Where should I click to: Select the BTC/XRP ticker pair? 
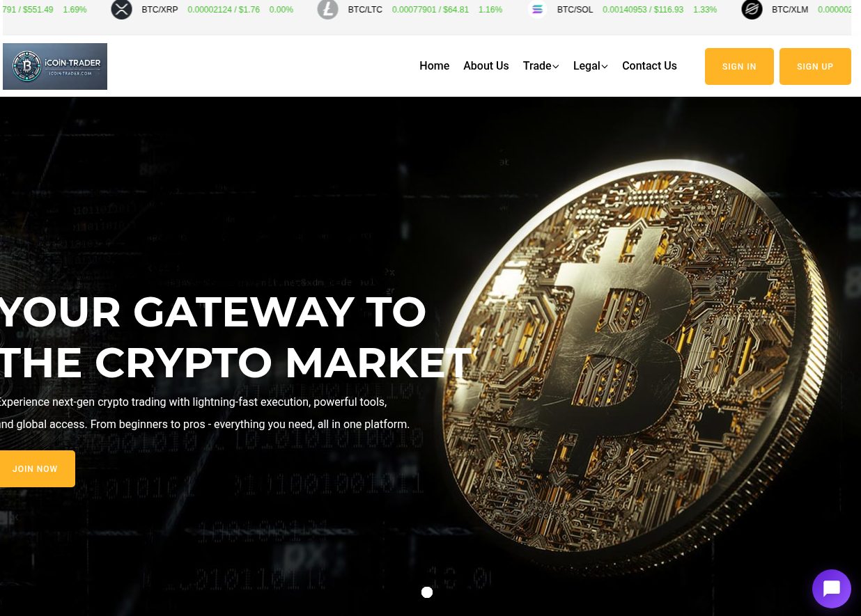tap(160, 10)
